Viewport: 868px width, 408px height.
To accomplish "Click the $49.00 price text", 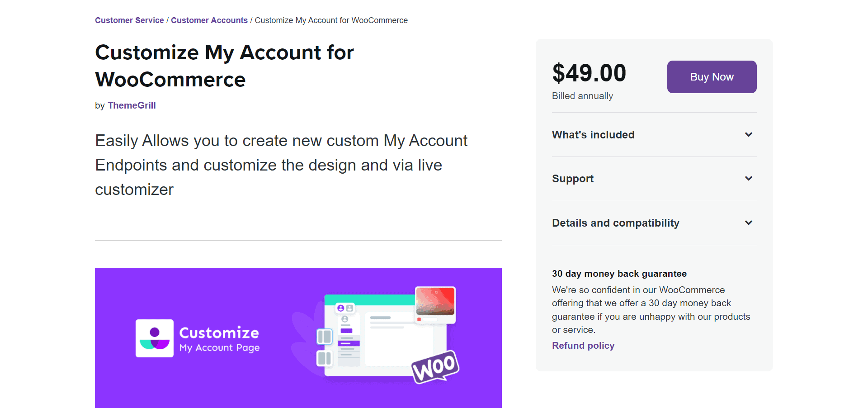I will click(589, 73).
